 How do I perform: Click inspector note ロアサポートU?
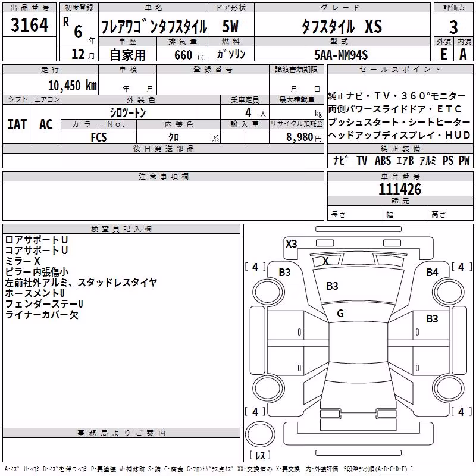[x=36, y=240]
